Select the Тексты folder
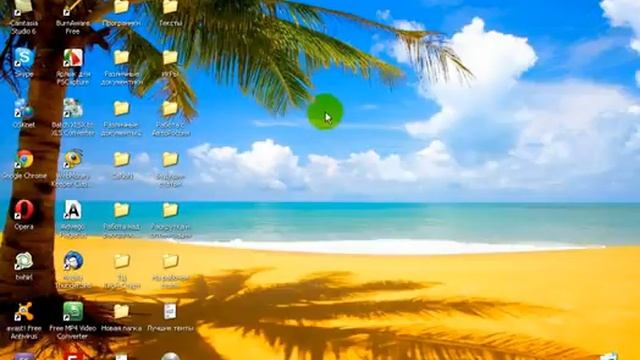This screenshot has width=640, height=360. pos(170,7)
